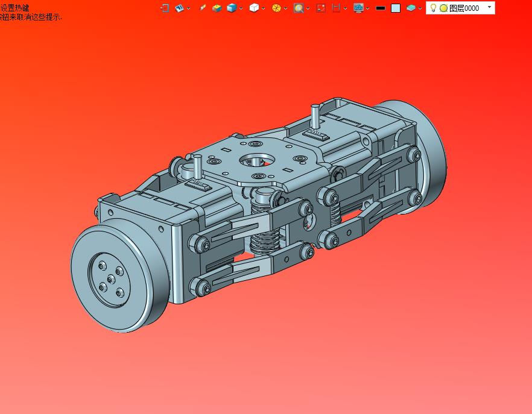Viewport: 532px width, 414px height.
Task: Click the red dimension measure icon
Action: [x=336, y=8]
